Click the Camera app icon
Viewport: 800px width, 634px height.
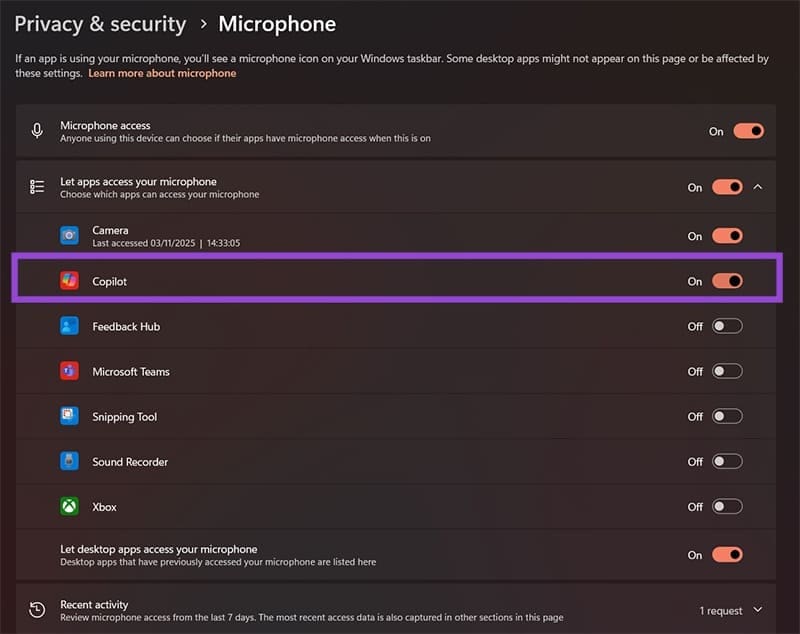coord(69,236)
